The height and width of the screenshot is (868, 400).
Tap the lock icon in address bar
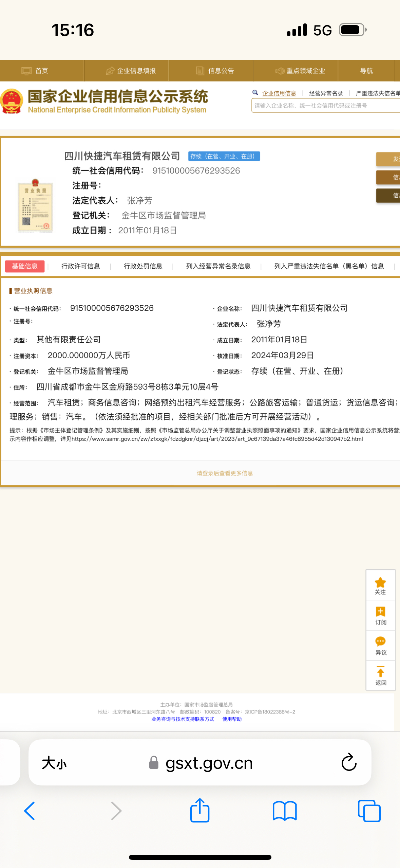(x=154, y=762)
